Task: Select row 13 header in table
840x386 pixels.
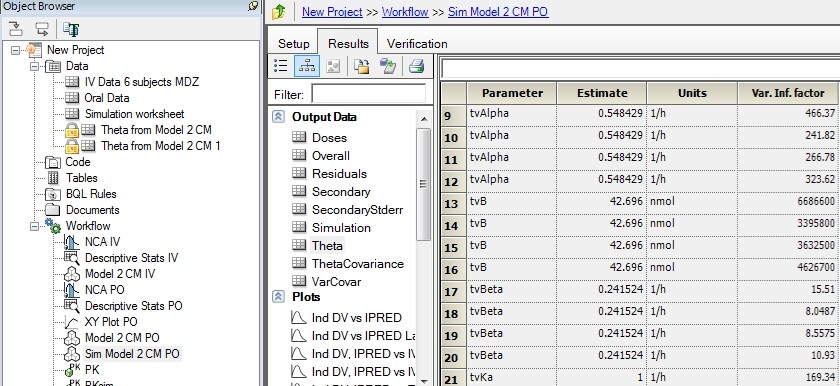Action: 453,204
